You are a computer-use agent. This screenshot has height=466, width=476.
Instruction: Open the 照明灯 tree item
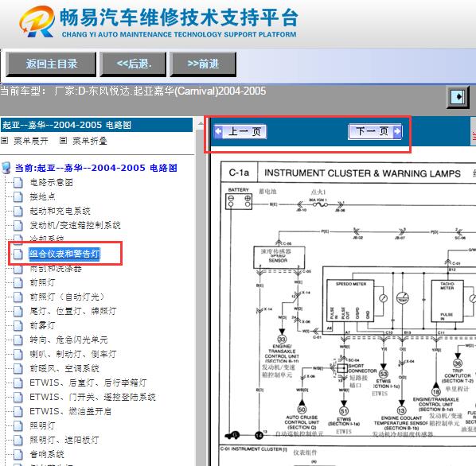pyautogui.click(x=42, y=425)
